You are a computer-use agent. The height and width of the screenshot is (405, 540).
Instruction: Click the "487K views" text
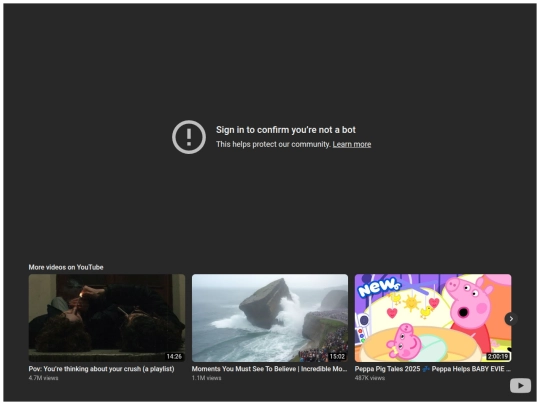[370, 378]
